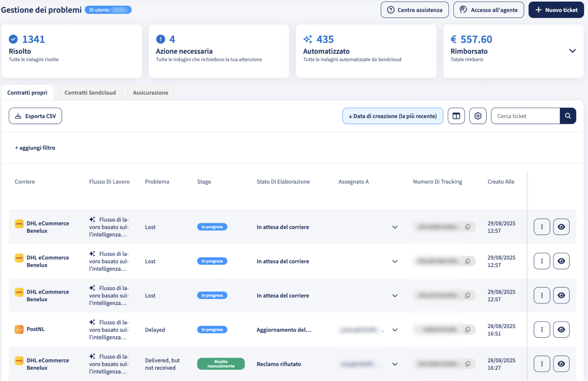
Task: Open the column layout icon button
Action: 456,116
